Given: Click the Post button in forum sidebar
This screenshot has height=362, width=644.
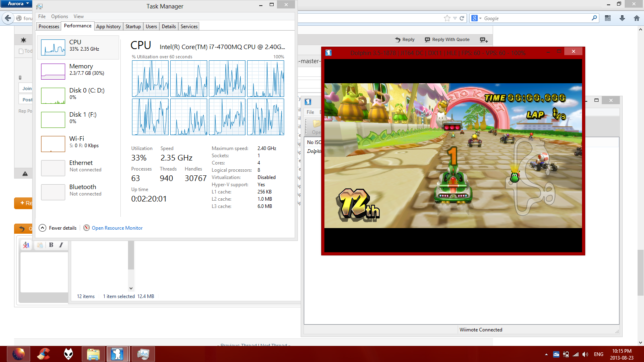Looking at the screenshot, I should (x=26, y=100).
